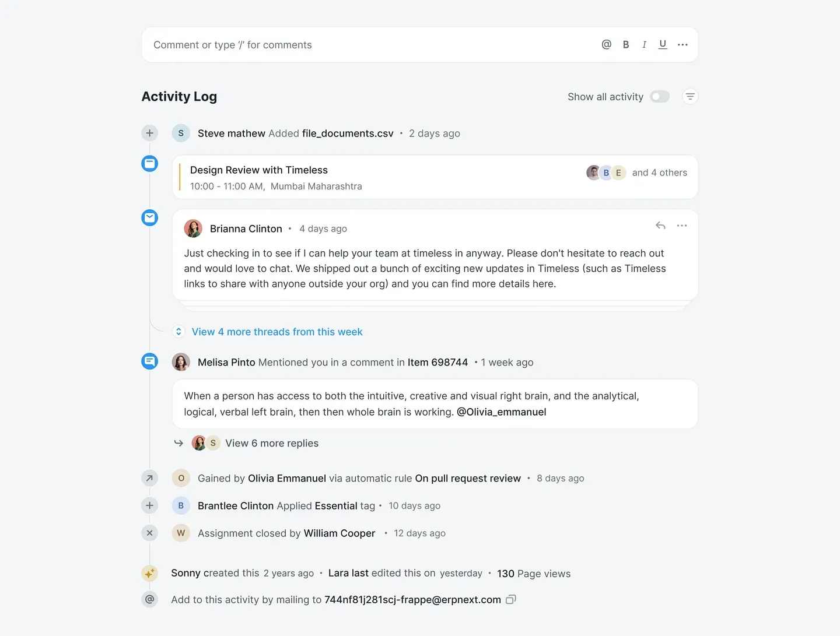
Task: Copy the activity mailing email address
Action: [x=511, y=599]
